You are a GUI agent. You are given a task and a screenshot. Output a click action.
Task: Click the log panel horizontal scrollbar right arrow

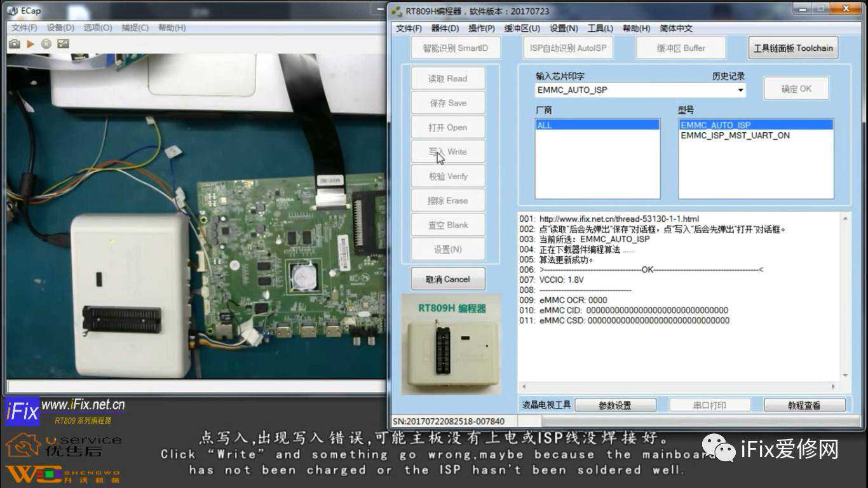(833, 386)
